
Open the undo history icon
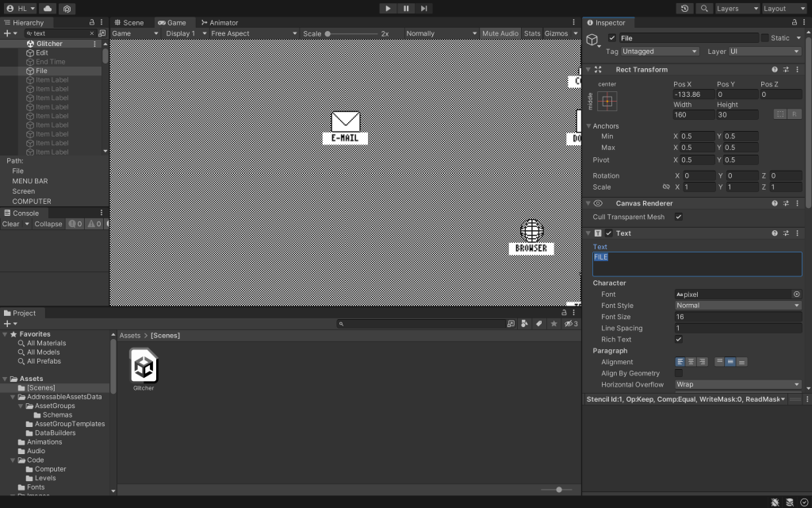click(685, 9)
